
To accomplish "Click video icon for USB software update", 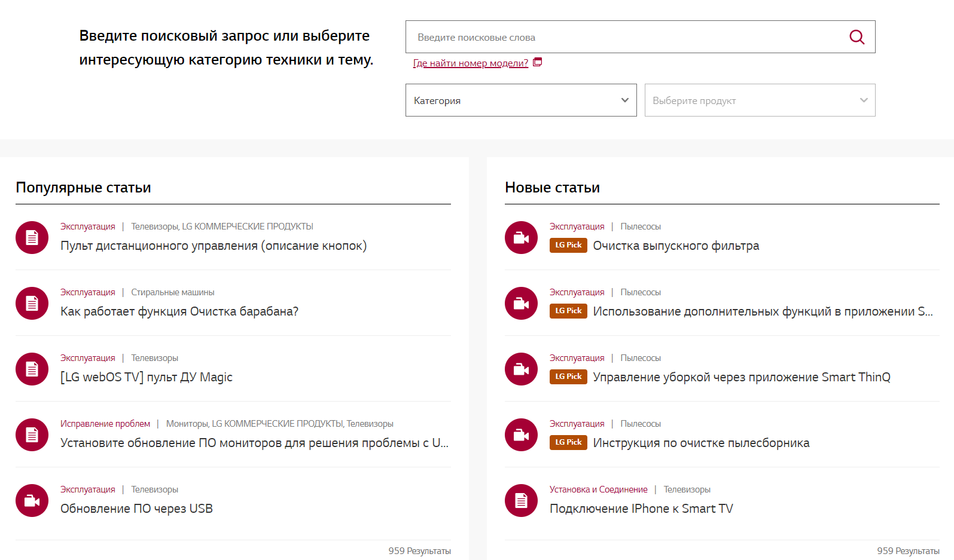I will 32,501.
